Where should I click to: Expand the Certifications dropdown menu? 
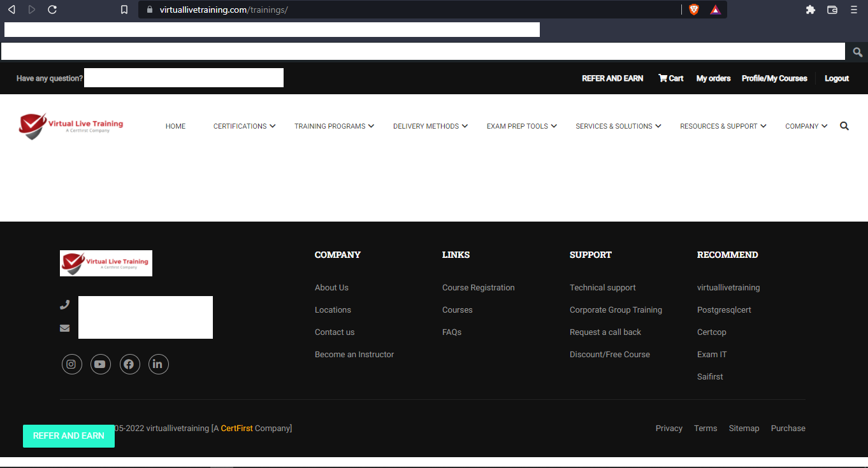245,126
